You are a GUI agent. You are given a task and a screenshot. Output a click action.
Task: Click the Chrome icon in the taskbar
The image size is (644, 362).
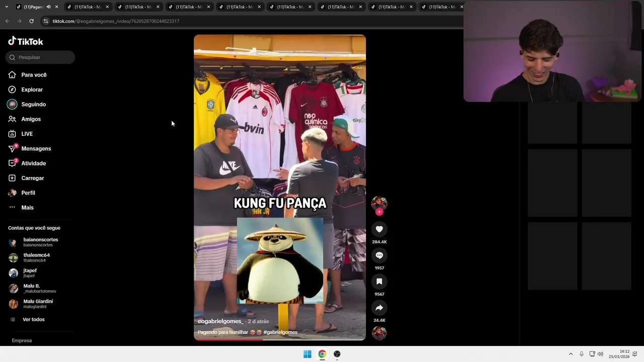click(x=322, y=354)
